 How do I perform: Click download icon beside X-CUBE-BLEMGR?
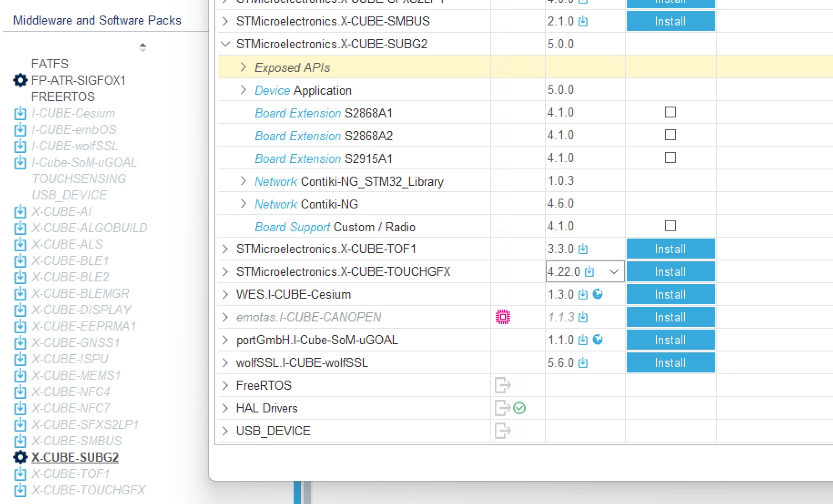pos(20,293)
